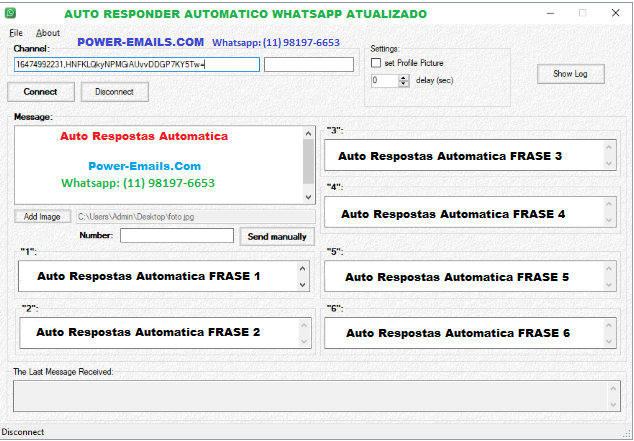Close the auto responder window

(x=616, y=13)
